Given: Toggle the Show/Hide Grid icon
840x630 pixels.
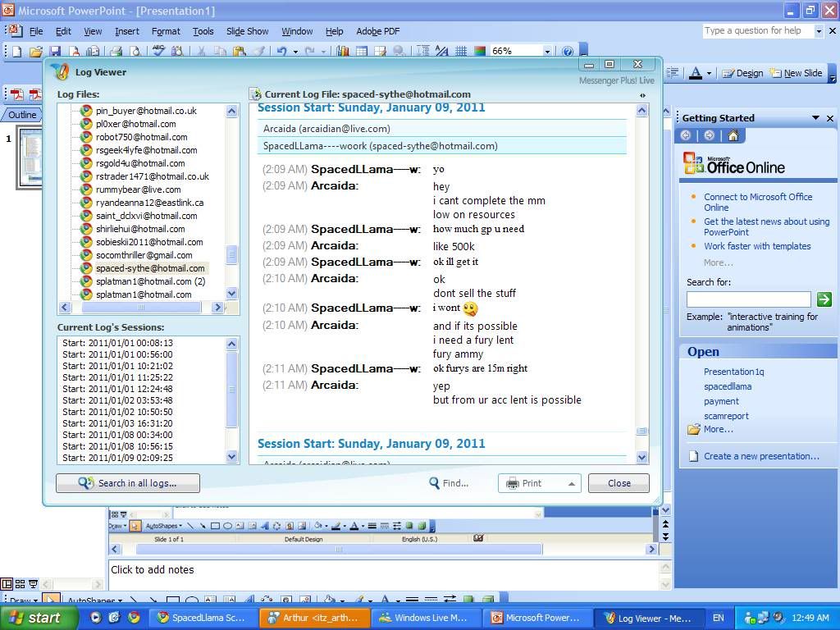Looking at the screenshot, I should point(461,52).
